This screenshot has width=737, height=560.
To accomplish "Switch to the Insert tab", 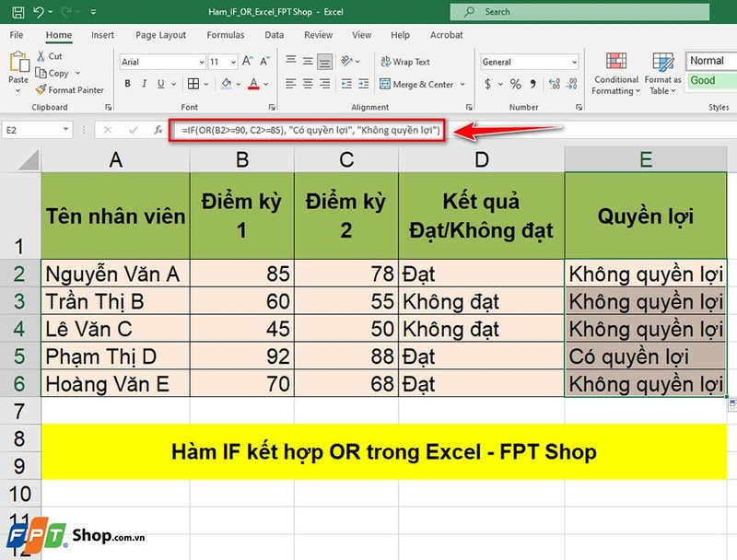I will coord(102,35).
